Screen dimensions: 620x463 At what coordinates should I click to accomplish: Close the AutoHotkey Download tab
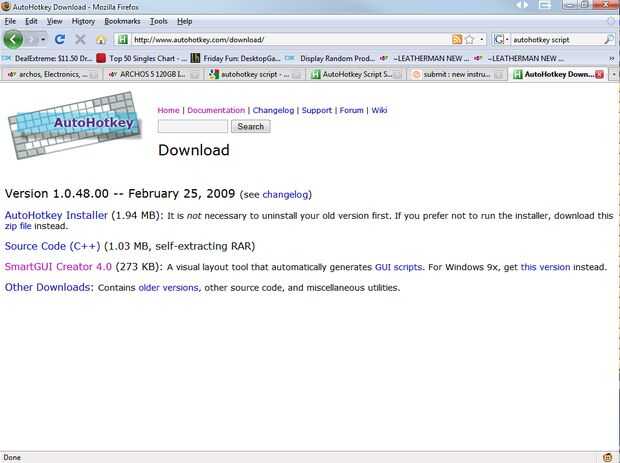[x=599, y=74]
